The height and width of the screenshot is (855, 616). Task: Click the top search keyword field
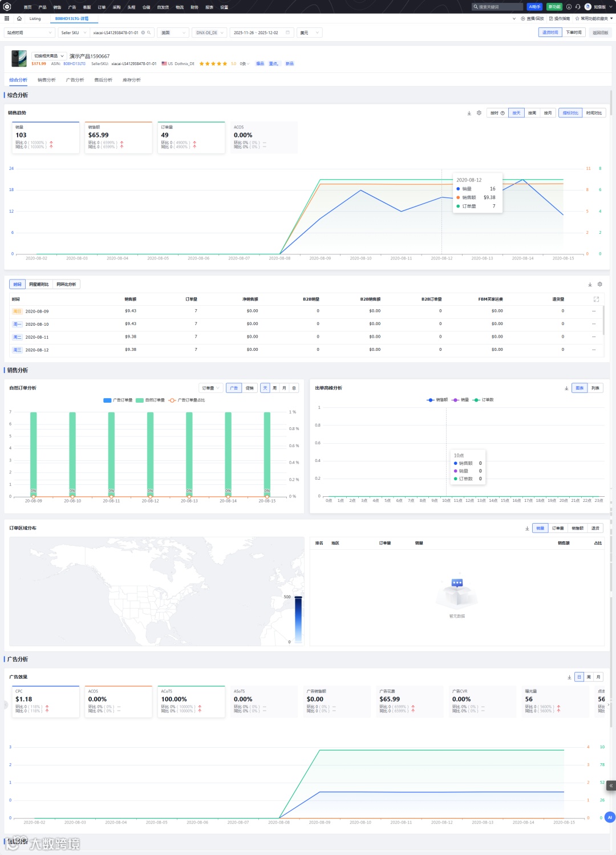click(x=497, y=7)
